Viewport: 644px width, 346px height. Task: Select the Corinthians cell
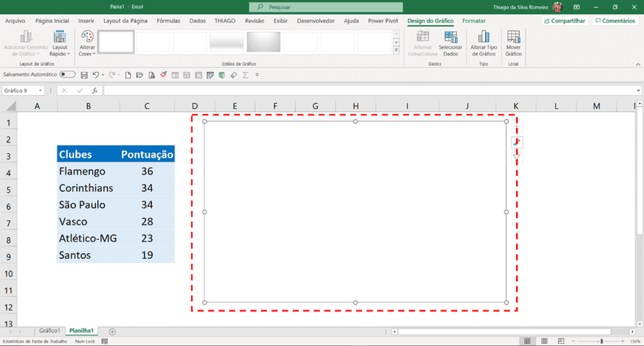pyautogui.click(x=88, y=188)
